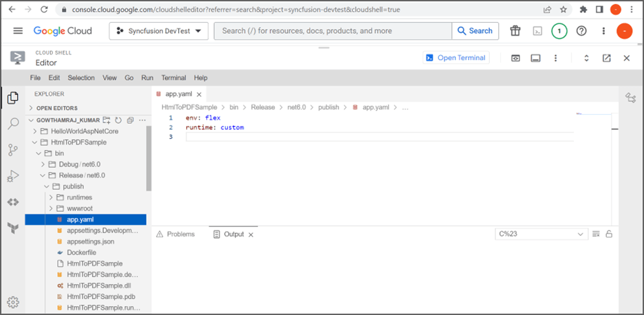Open the right sidebar outline icon
This screenshot has height=315, width=644.
pyautogui.click(x=630, y=98)
